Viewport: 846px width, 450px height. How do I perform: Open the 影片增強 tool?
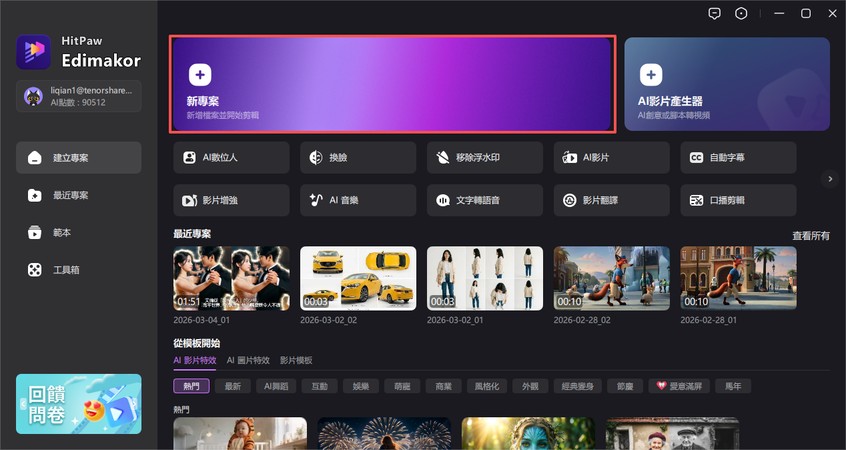[231, 200]
